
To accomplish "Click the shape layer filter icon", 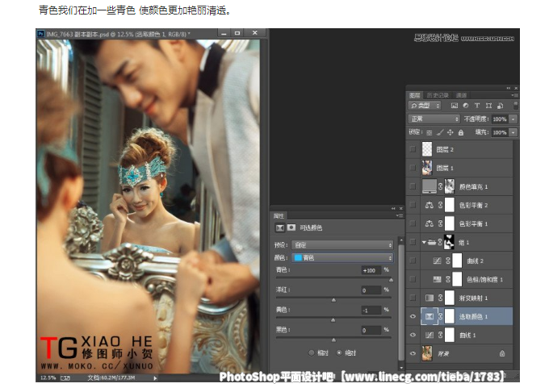I will (x=488, y=105).
